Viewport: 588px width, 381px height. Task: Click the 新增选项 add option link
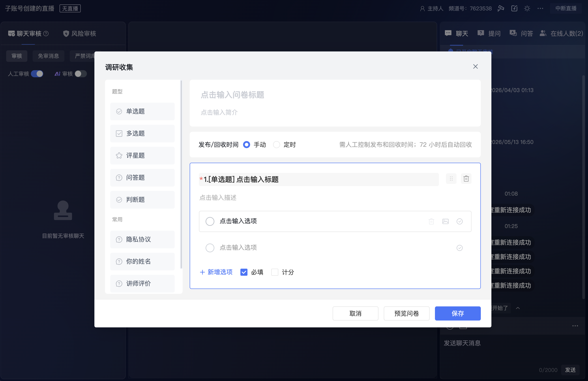(216, 272)
